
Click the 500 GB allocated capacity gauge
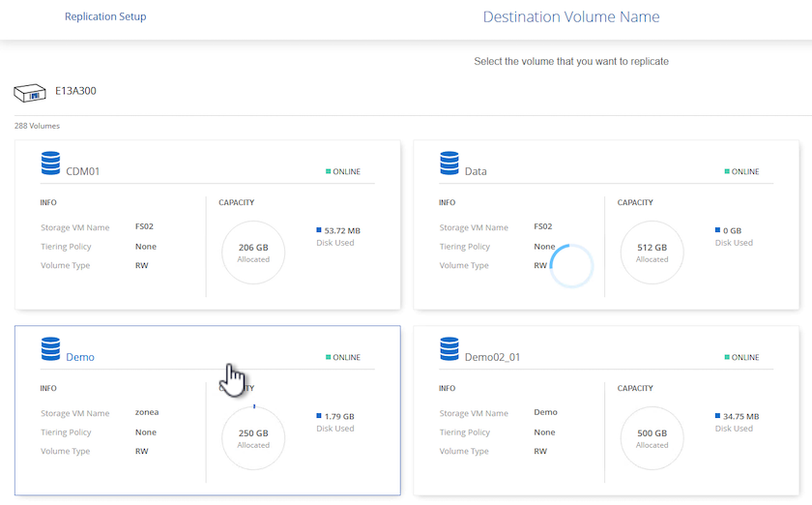coord(652,438)
